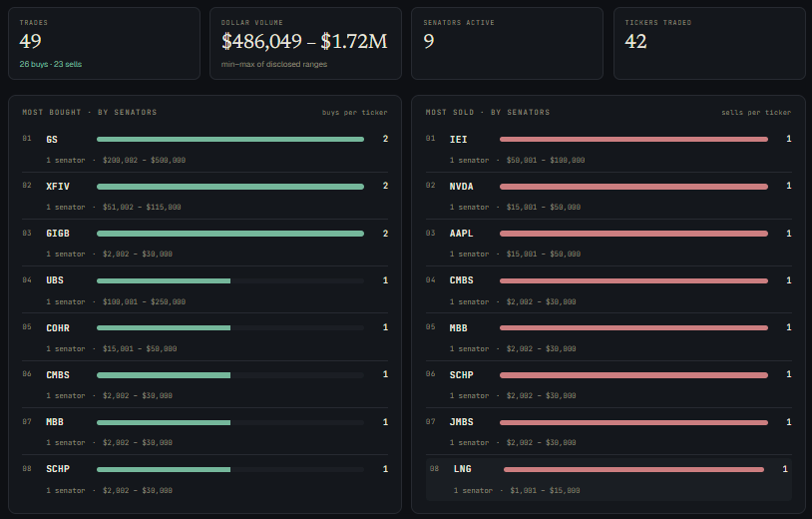Click the '1 senator' text under NVDA
The width and height of the screenshot is (812, 519).
[469, 208]
